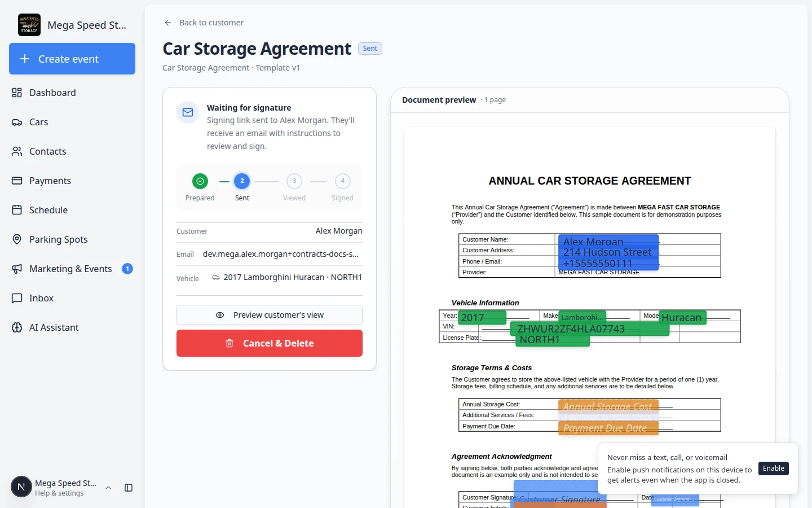Click the Annual Storage Cost orange field
The height and width of the screenshot is (508, 812).
608,406
